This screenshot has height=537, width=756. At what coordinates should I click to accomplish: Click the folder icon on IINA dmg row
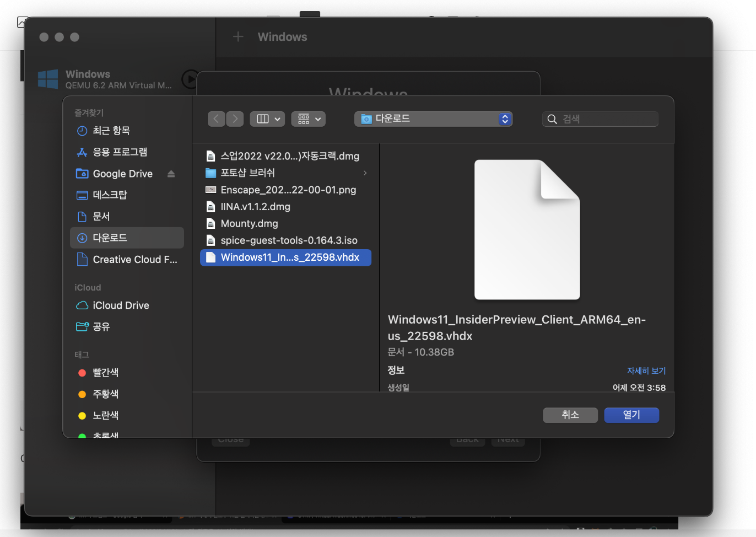[210, 207]
